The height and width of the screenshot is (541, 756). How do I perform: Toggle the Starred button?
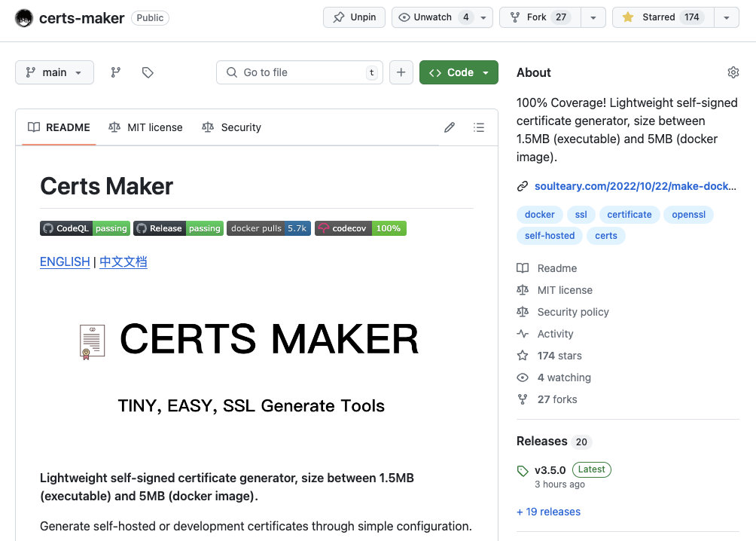[x=663, y=17]
